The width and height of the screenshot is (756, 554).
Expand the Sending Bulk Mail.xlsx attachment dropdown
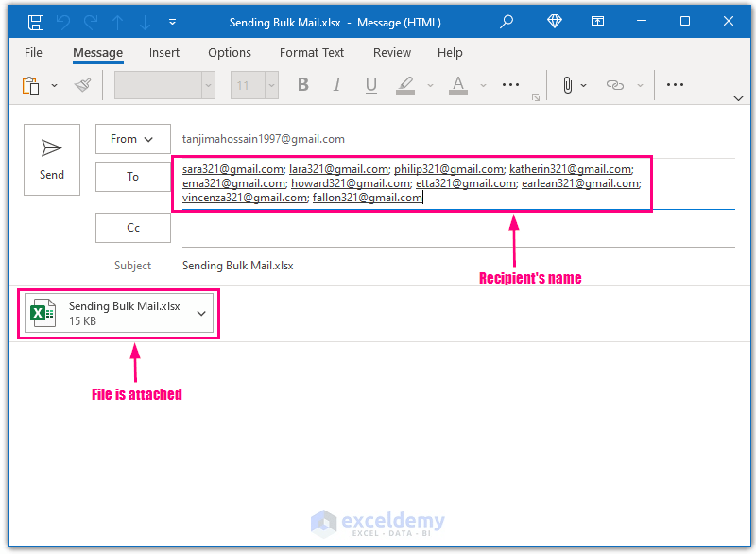point(199,313)
